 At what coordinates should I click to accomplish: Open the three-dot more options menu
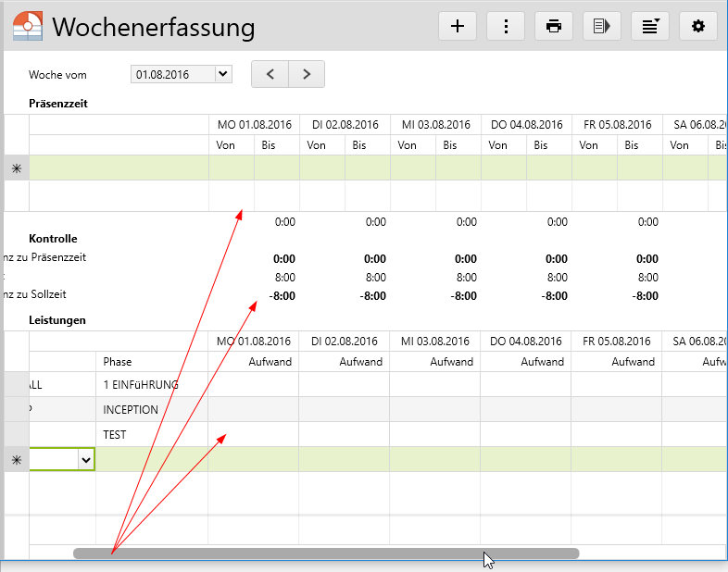point(506,26)
